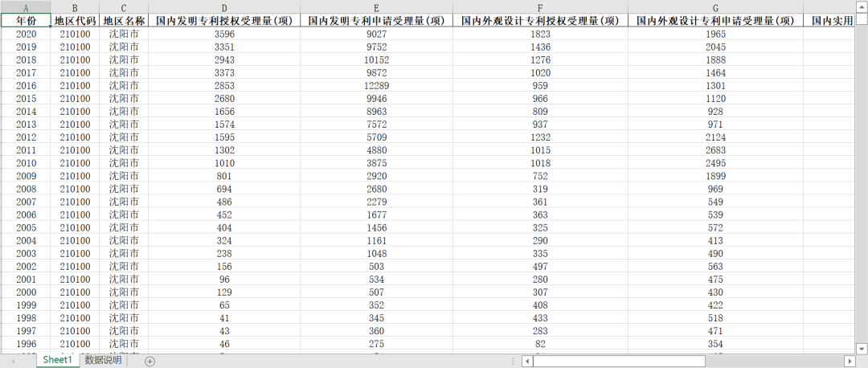Select column E header
The height and width of the screenshot is (368, 868).
pyautogui.click(x=376, y=8)
